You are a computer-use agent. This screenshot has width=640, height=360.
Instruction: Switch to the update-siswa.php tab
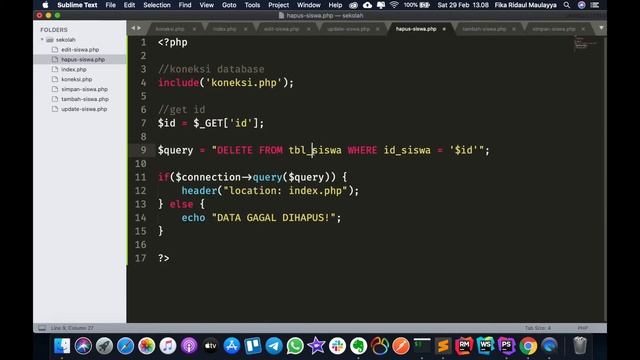tap(348, 29)
